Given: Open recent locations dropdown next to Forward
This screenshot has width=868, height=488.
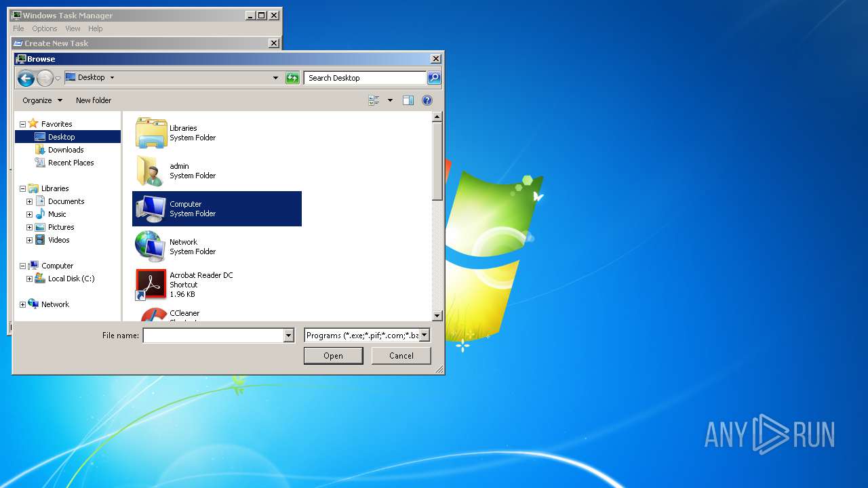Looking at the screenshot, I should pyautogui.click(x=58, y=79).
